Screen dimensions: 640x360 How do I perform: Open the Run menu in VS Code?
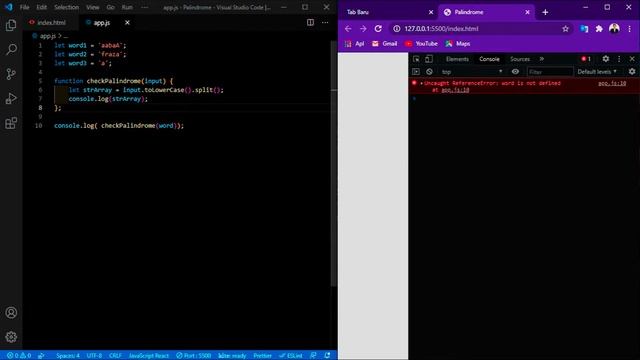[127, 7]
